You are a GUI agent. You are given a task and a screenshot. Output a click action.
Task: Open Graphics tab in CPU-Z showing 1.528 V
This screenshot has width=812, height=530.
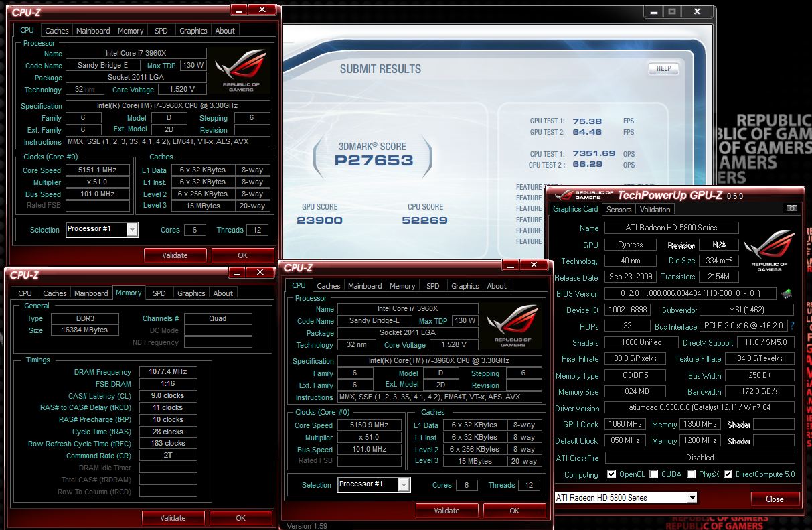pyautogui.click(x=465, y=286)
